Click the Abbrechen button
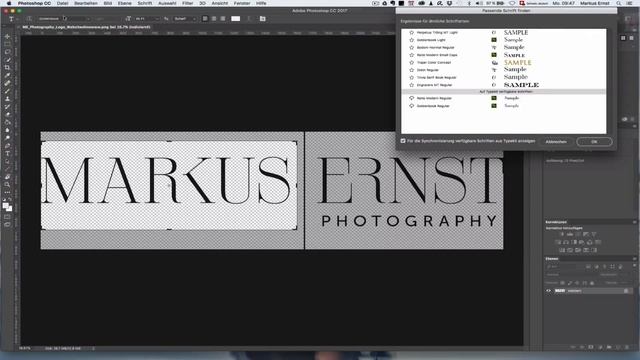Viewport: 640px width, 360px height. (x=556, y=142)
